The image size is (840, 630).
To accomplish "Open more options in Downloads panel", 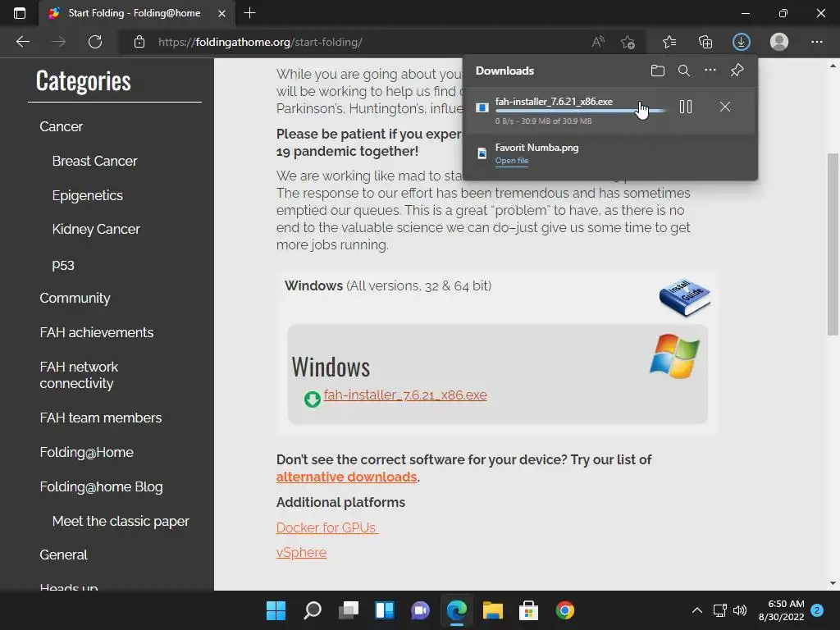I will point(710,71).
